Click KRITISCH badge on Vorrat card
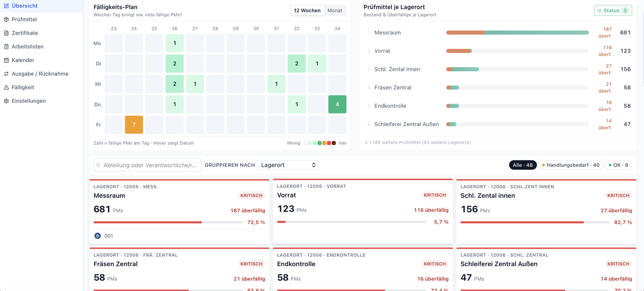Viewport: 644px width, 291px height. 435,195
